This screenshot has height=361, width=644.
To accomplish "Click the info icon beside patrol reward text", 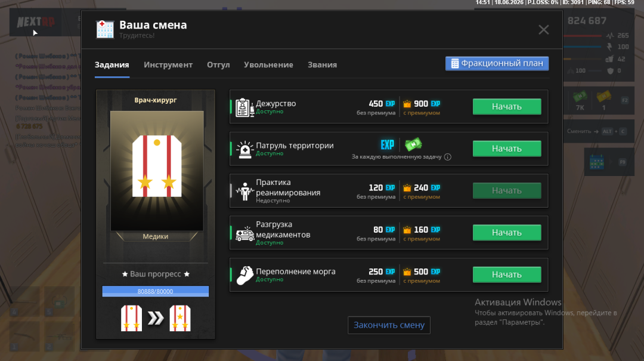I will [448, 157].
